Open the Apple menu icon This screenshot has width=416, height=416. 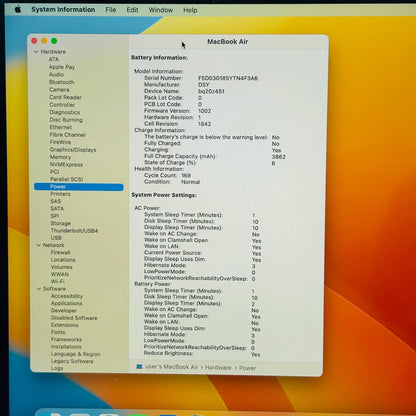(18, 9)
